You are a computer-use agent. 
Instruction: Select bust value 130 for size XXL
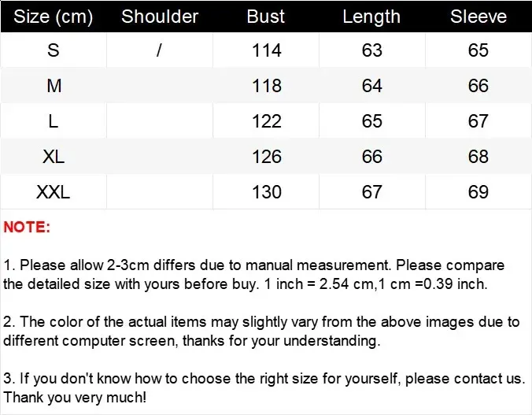tap(266, 192)
